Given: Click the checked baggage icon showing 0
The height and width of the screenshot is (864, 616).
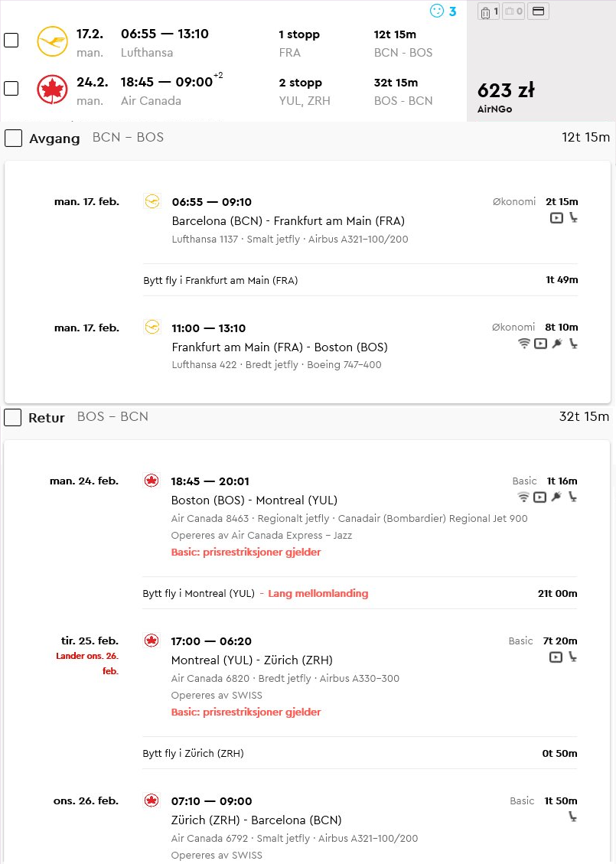Looking at the screenshot, I should [x=513, y=11].
